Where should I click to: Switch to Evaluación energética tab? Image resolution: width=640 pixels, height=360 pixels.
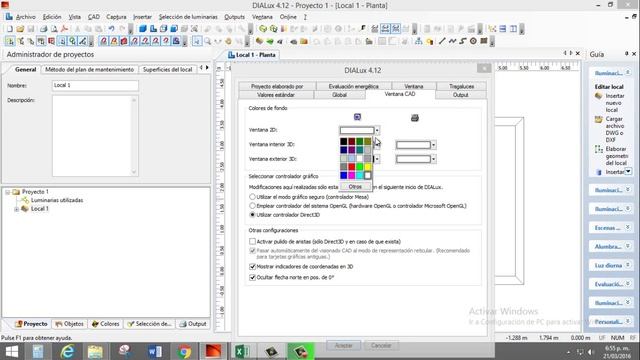pos(353,86)
